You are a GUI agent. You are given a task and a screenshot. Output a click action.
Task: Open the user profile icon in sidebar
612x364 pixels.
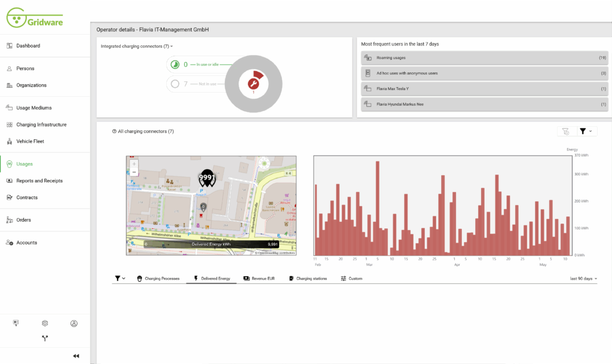click(74, 323)
